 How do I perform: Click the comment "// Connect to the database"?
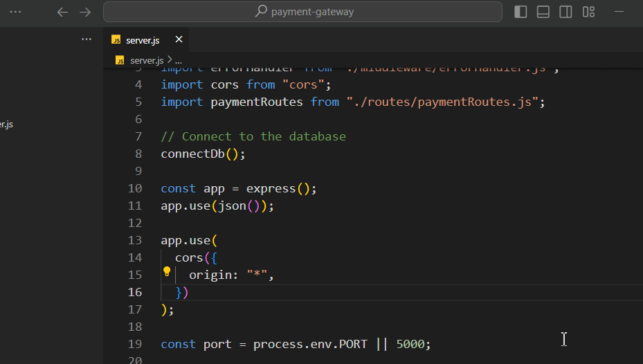[253, 136]
